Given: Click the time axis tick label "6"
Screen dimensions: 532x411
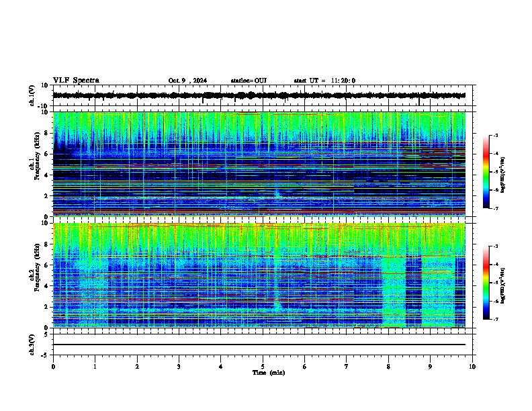Looking at the screenshot, I should [x=305, y=367].
